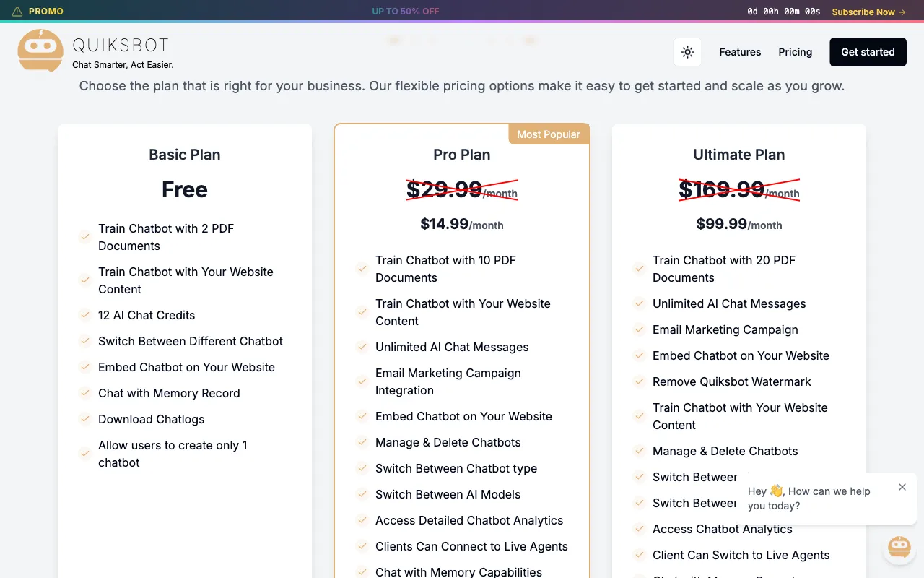Click the crossed-out $169.99 price

click(x=739, y=190)
